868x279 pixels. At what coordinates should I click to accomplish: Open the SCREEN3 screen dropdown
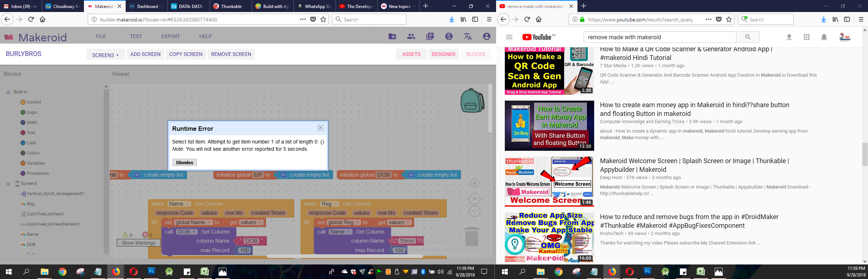(x=105, y=54)
